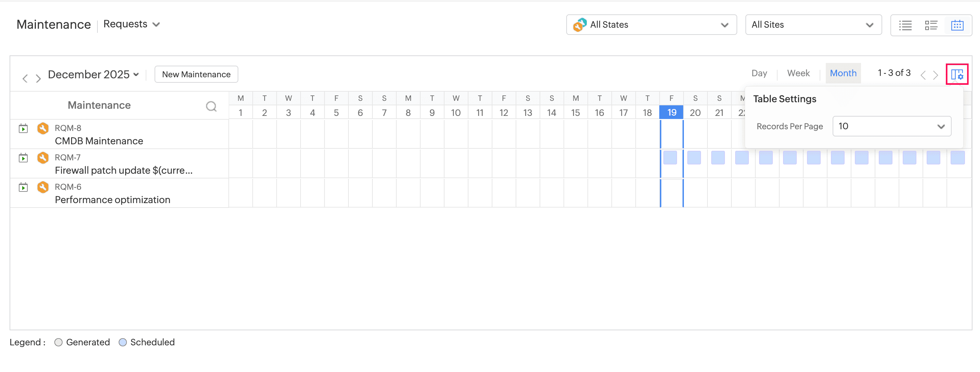Viewport: 980px width, 372px height.
Task: Click the Maintenance column search icon
Action: pos(211,106)
